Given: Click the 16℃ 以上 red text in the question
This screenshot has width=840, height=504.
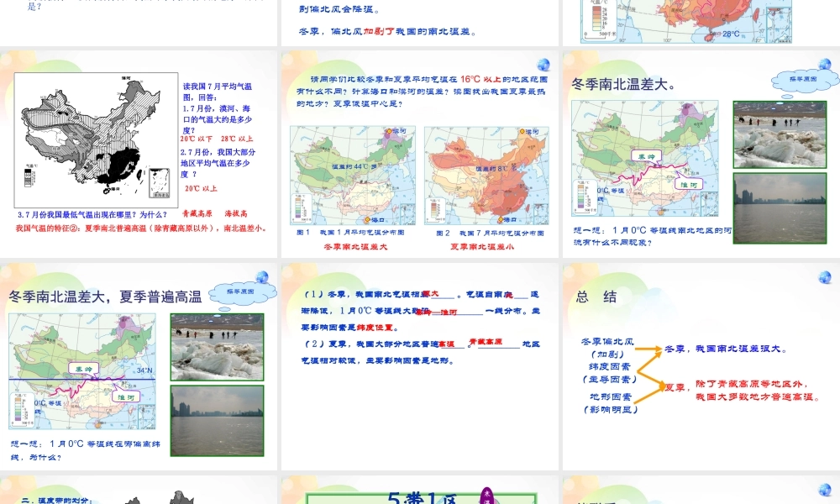Looking at the screenshot, I should pos(480,79).
